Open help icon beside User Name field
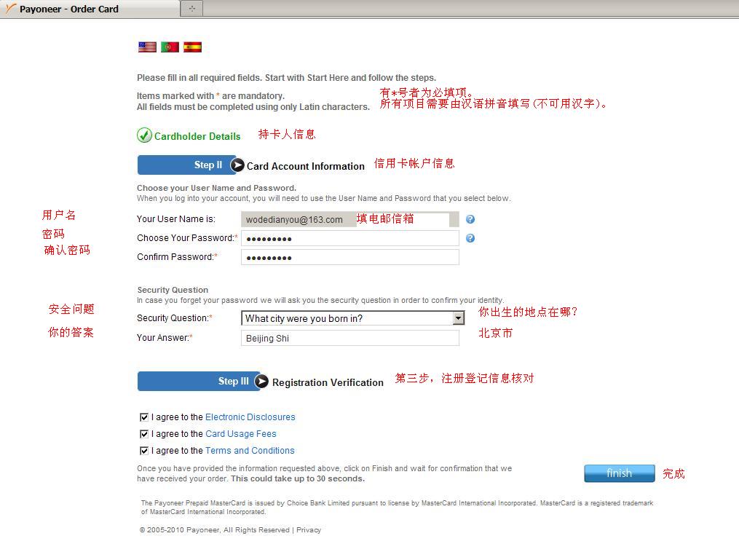This screenshot has width=739, height=560. pos(470,219)
